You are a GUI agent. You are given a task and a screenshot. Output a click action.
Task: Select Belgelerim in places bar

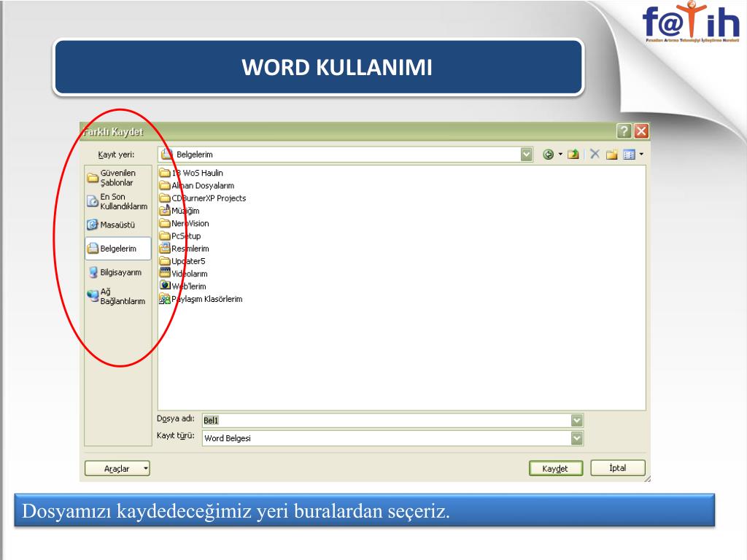pyautogui.click(x=117, y=249)
